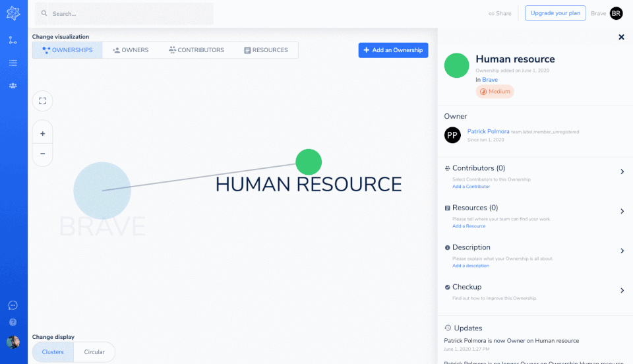Click Add a Contributor link

(471, 187)
